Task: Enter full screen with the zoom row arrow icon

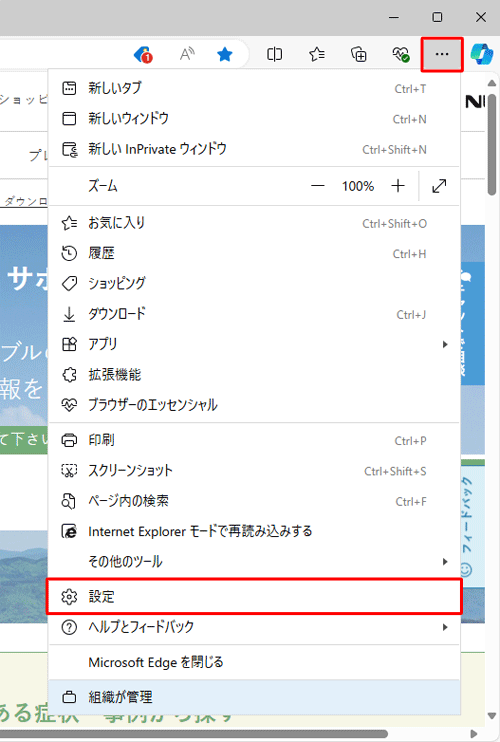Action: pos(439,186)
